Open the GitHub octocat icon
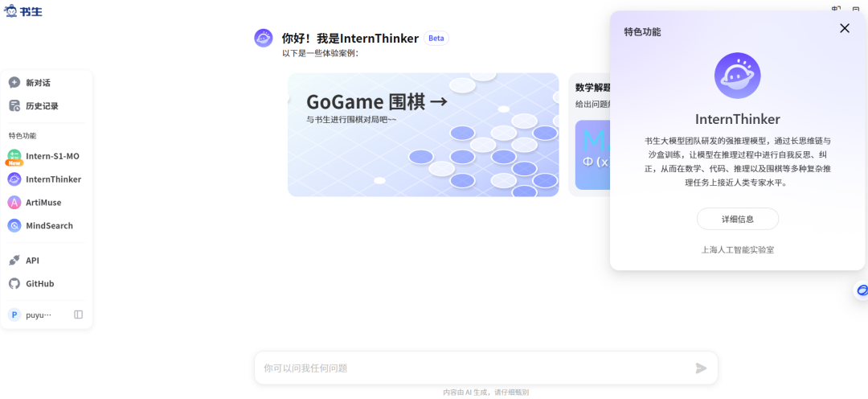This screenshot has width=868, height=399. click(x=14, y=284)
